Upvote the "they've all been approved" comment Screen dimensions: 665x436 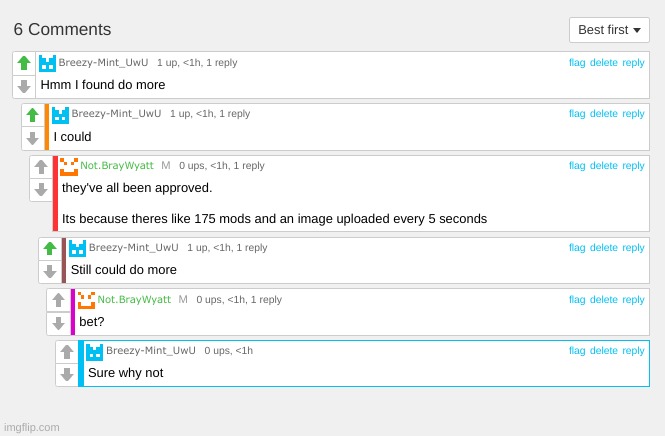coord(41,167)
